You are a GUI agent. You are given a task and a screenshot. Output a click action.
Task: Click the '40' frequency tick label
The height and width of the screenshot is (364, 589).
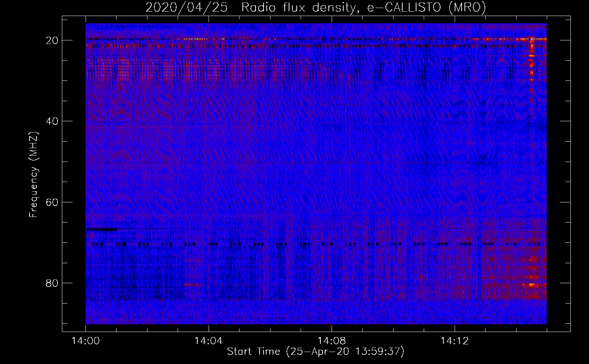[x=52, y=121]
